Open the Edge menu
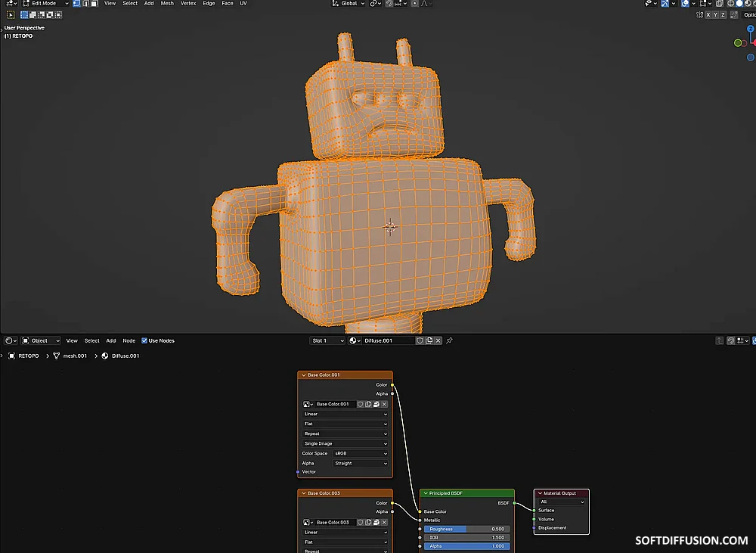This screenshot has height=553, width=756. pyautogui.click(x=209, y=3)
